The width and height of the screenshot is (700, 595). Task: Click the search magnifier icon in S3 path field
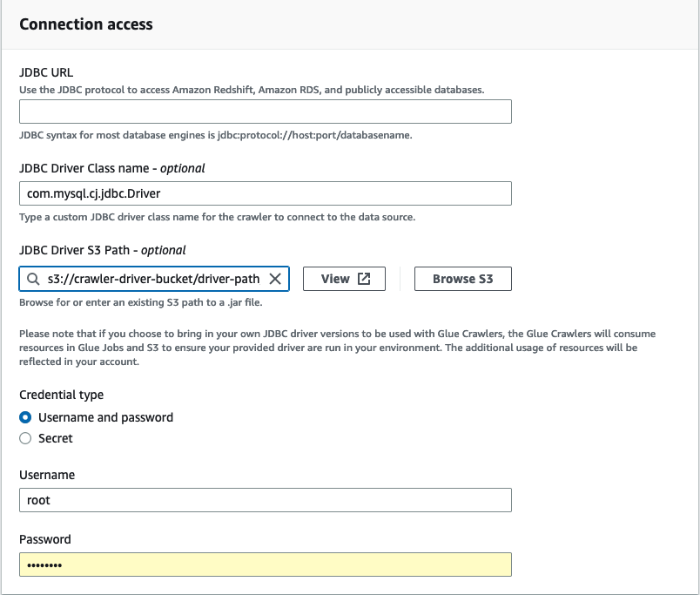(x=32, y=279)
